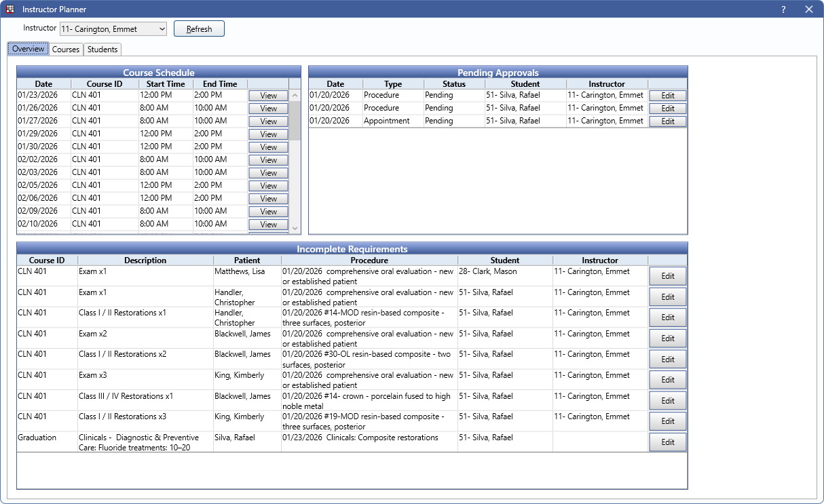The image size is (824, 504).
Task: Select the Overview tab
Action: 28,50
